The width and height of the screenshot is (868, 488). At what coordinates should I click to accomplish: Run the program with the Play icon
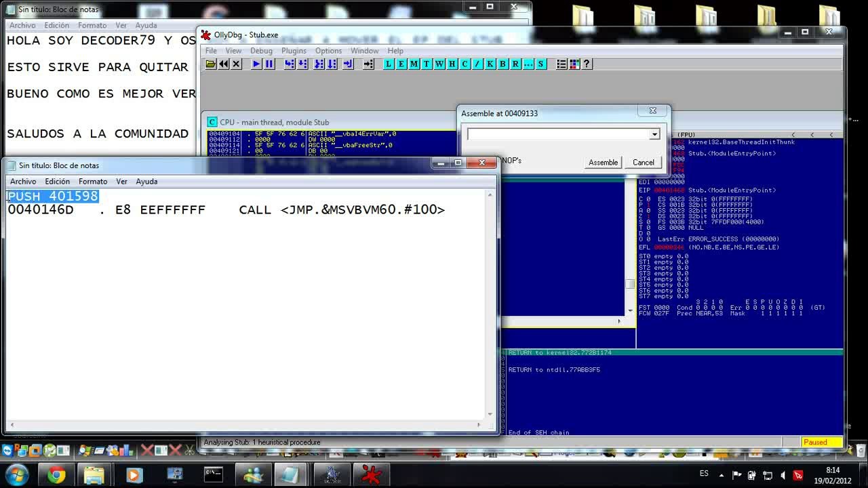(x=256, y=64)
